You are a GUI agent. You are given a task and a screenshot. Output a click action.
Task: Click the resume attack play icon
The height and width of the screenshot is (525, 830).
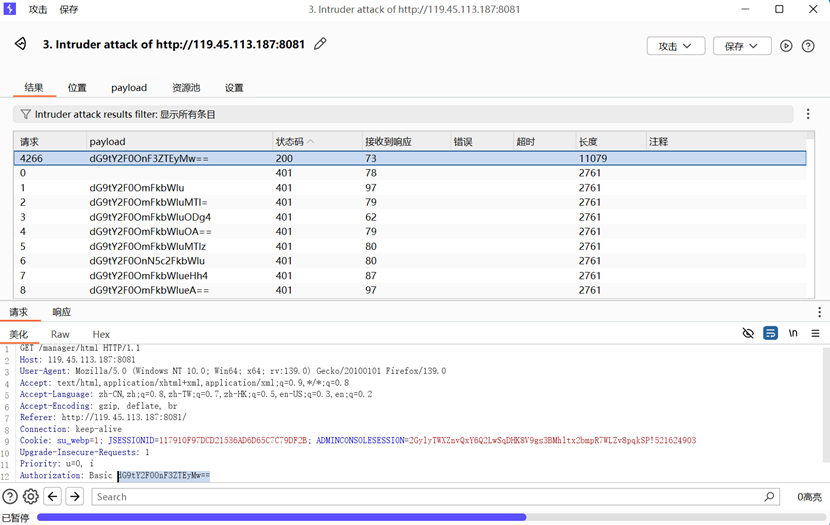tap(786, 46)
